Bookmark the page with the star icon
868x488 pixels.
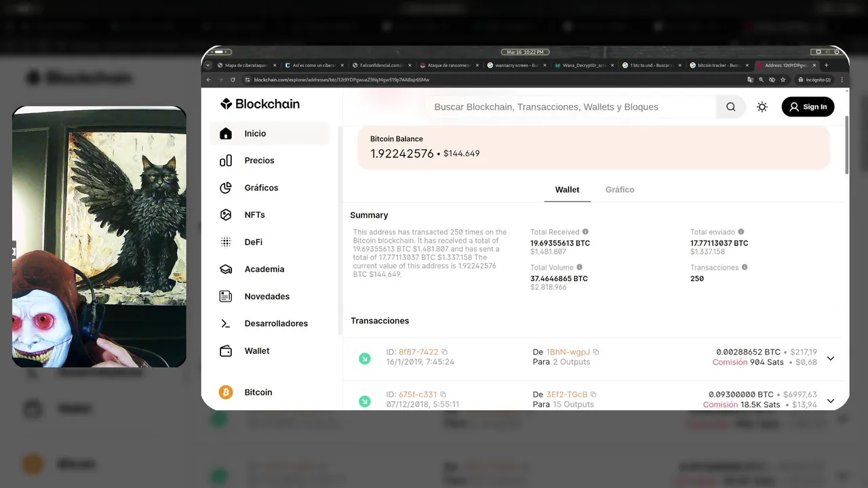783,80
